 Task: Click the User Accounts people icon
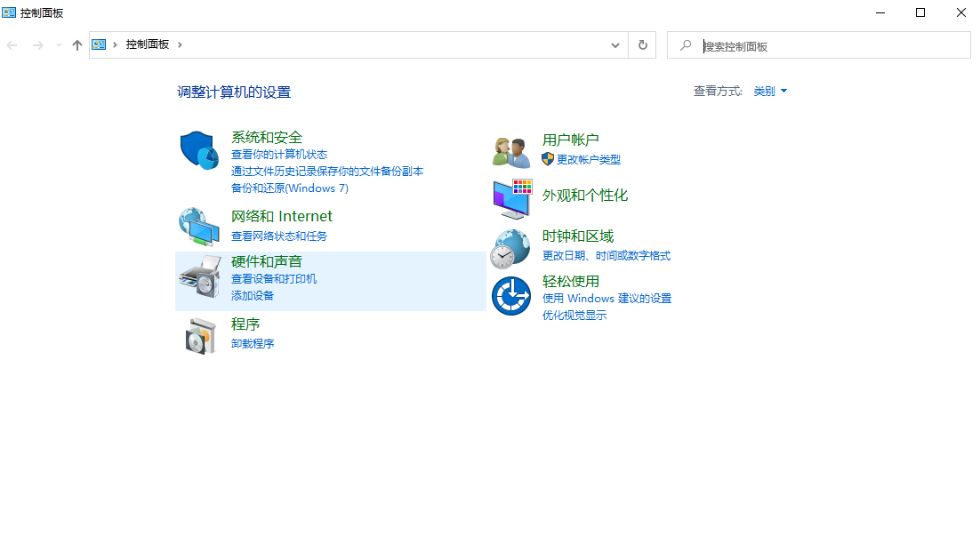coord(511,151)
